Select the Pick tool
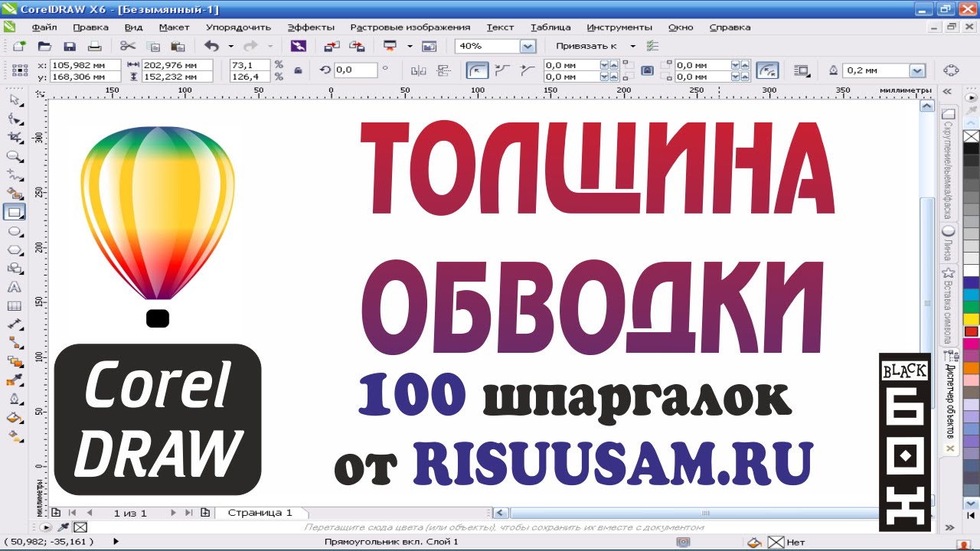 [x=15, y=100]
